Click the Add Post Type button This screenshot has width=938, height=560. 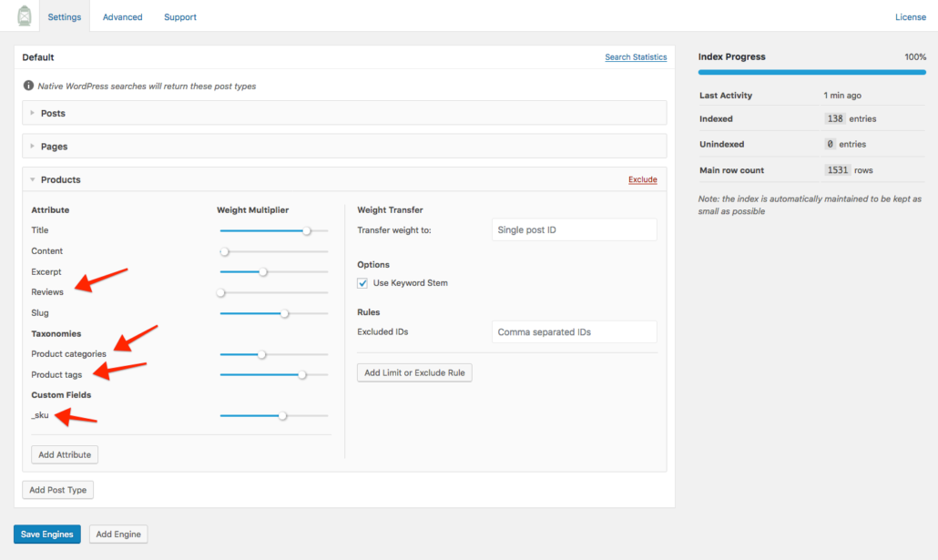57,489
